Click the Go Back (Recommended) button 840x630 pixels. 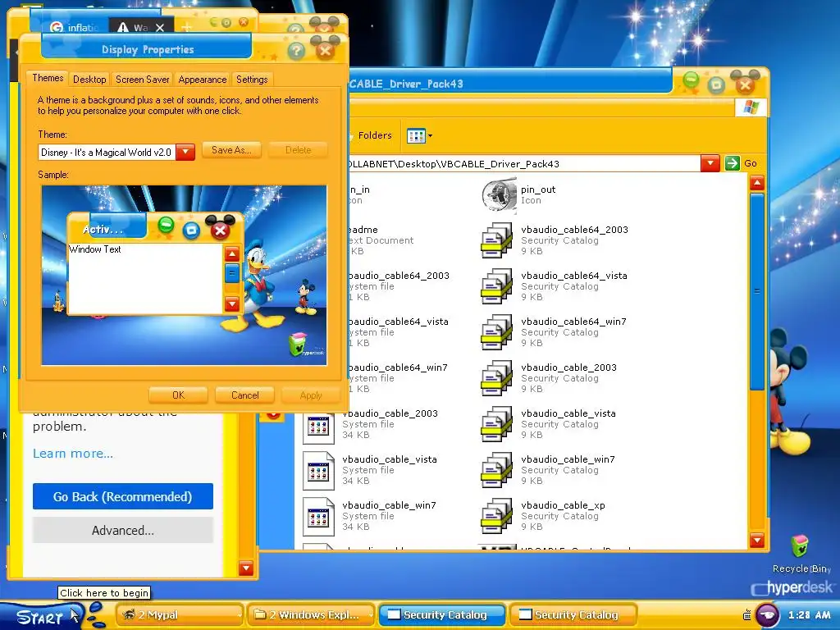tap(123, 496)
